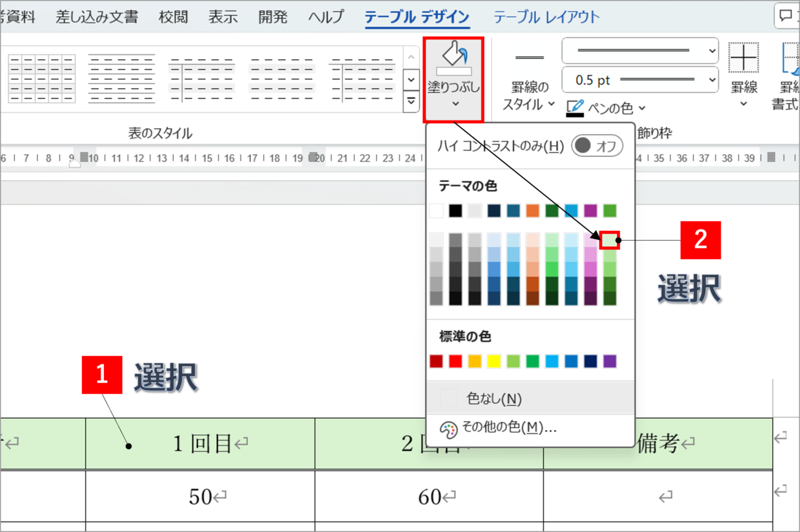Select the fourth table style thumbnail
This screenshot has width=800, height=532.
[x=282, y=79]
